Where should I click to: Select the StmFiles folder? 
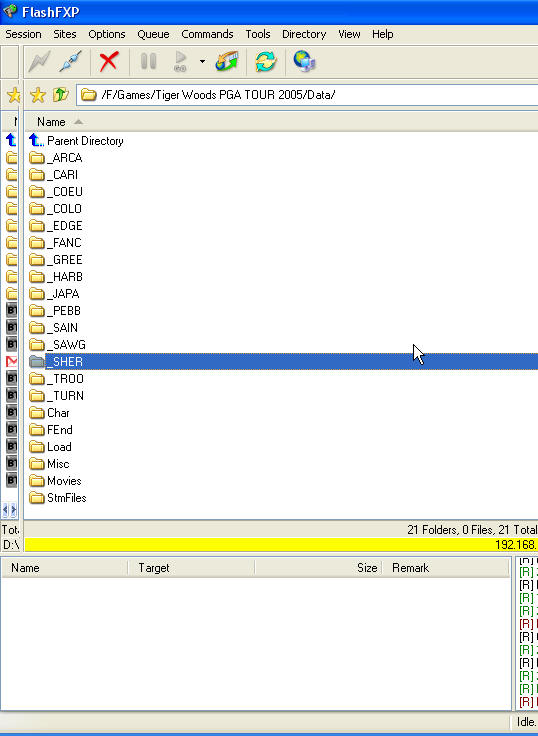[57, 498]
